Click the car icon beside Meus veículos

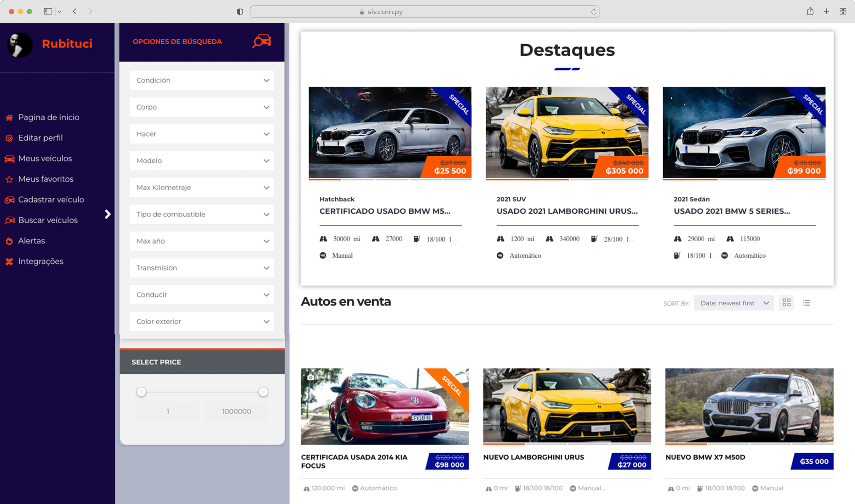[x=9, y=158]
